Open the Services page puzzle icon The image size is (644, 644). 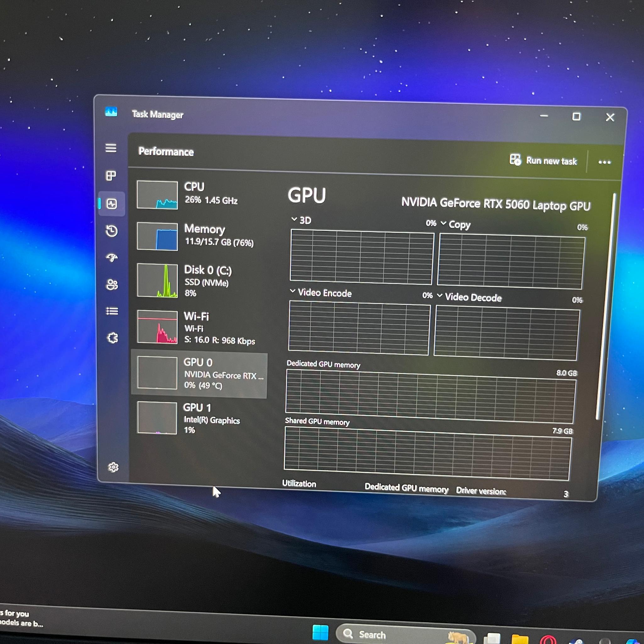113,338
